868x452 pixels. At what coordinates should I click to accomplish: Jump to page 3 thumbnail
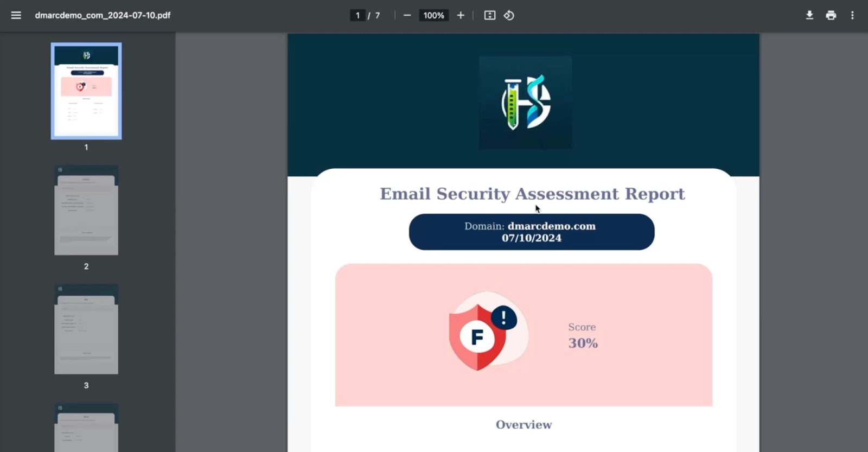pyautogui.click(x=86, y=329)
